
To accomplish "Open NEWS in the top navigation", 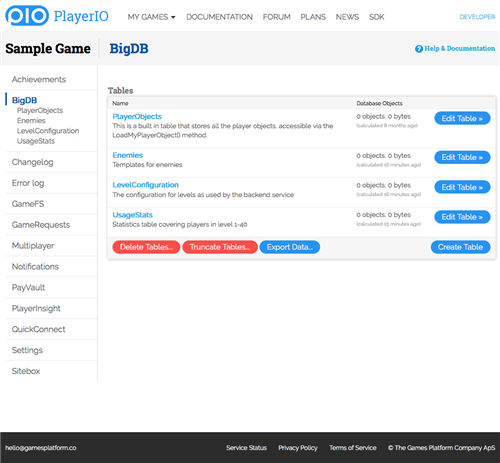I will (347, 17).
